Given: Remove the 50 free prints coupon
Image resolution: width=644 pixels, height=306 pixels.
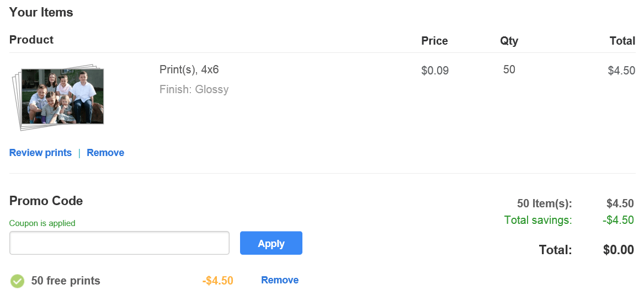Looking at the screenshot, I should [x=280, y=280].
